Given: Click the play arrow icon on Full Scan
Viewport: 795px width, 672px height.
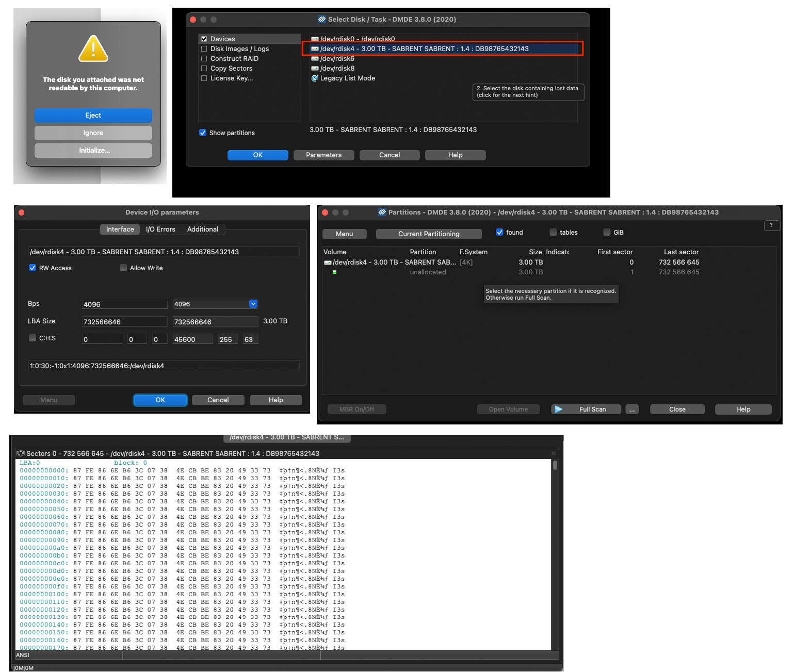Looking at the screenshot, I should 558,409.
